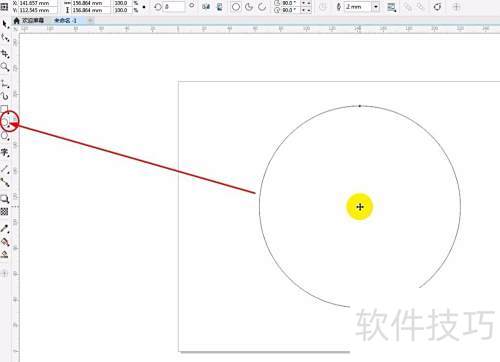Click the Convert to Curves icon

438,7
